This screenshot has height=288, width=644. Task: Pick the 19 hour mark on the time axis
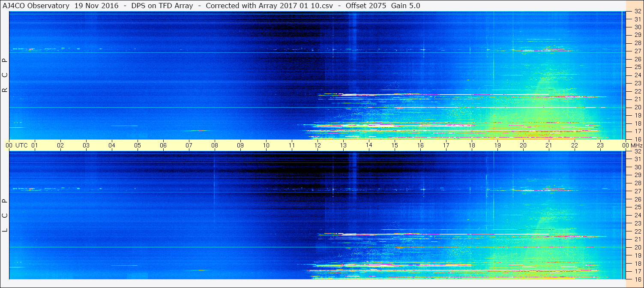click(497, 145)
